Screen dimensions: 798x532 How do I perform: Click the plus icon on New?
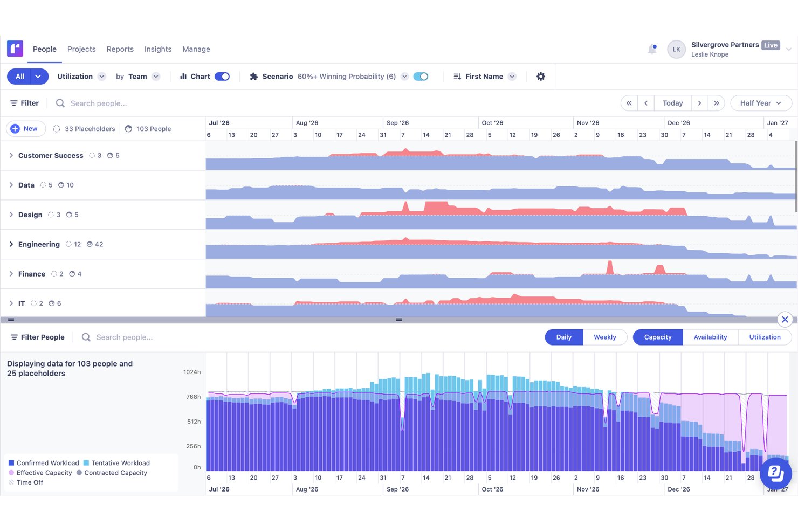point(15,129)
